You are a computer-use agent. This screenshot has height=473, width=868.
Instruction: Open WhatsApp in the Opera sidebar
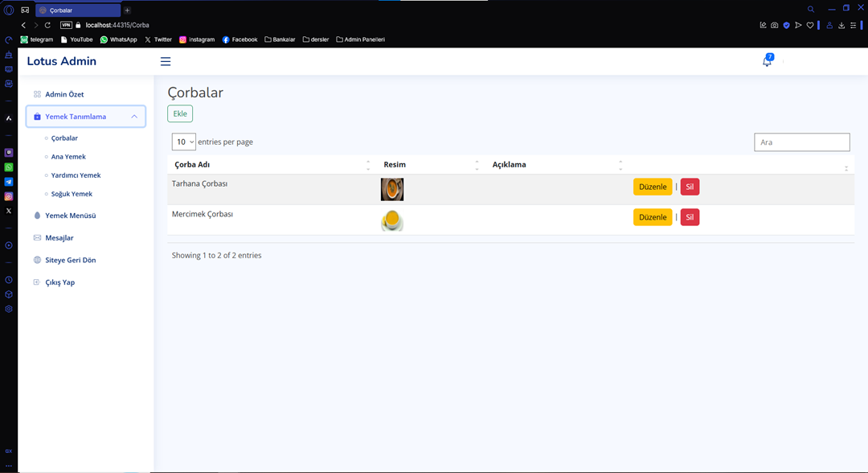9,167
